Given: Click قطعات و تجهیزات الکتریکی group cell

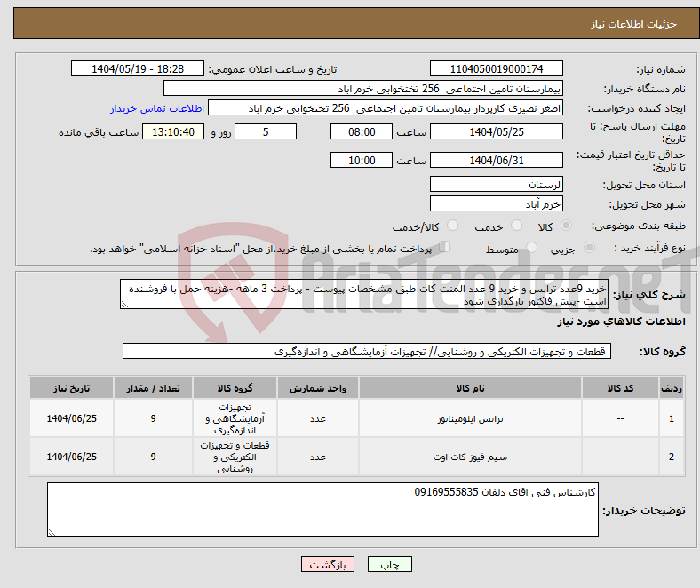Looking at the screenshot, I should pos(235,457).
